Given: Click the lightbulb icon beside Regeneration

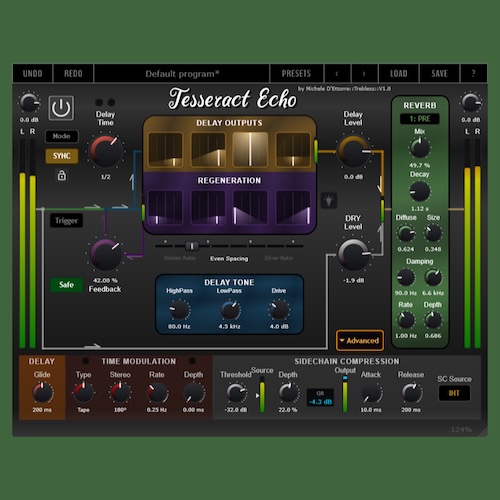Looking at the screenshot, I should [x=329, y=201].
